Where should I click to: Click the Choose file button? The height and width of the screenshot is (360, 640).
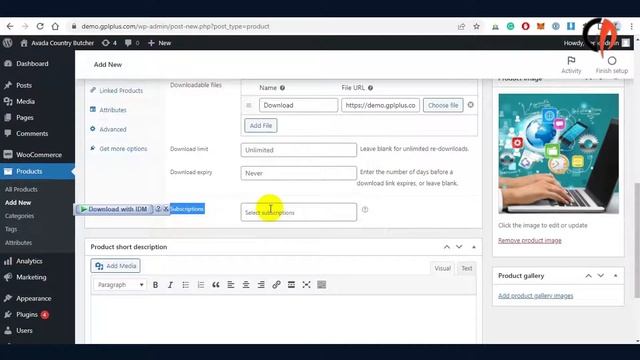click(x=443, y=105)
